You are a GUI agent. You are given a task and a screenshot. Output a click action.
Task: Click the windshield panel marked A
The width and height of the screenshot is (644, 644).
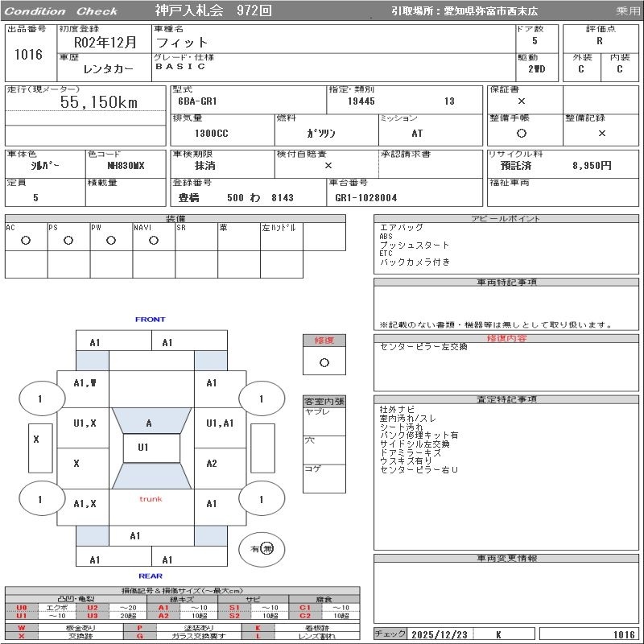click(149, 423)
